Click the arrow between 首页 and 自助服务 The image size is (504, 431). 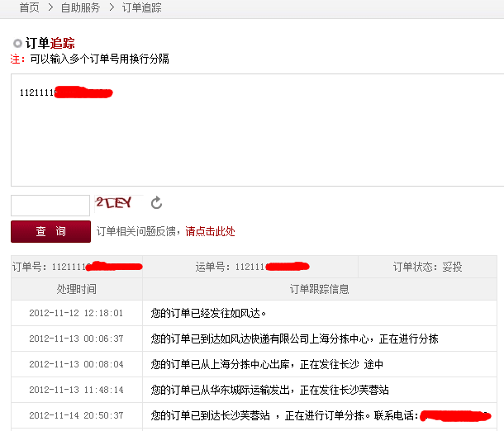coord(50,7)
